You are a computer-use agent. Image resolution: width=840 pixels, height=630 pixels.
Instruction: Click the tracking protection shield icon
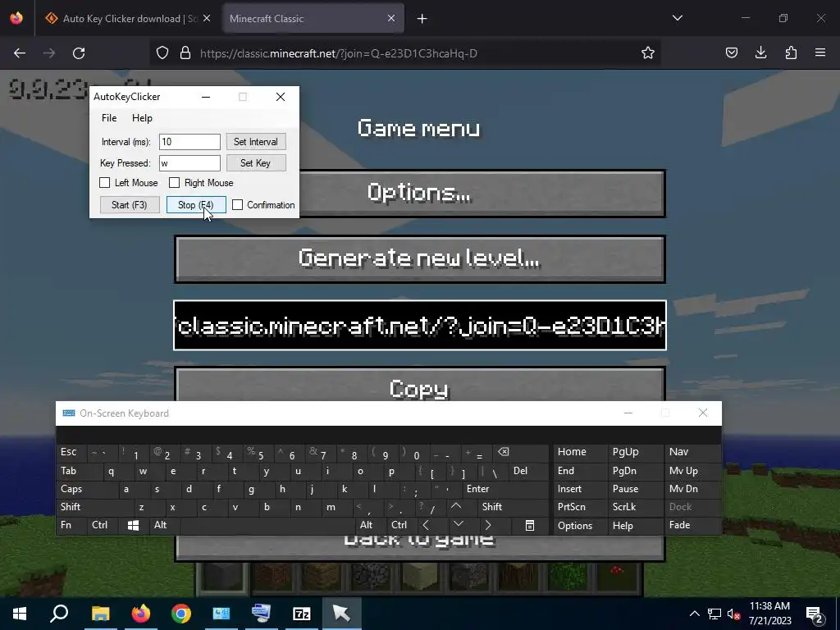point(162,53)
